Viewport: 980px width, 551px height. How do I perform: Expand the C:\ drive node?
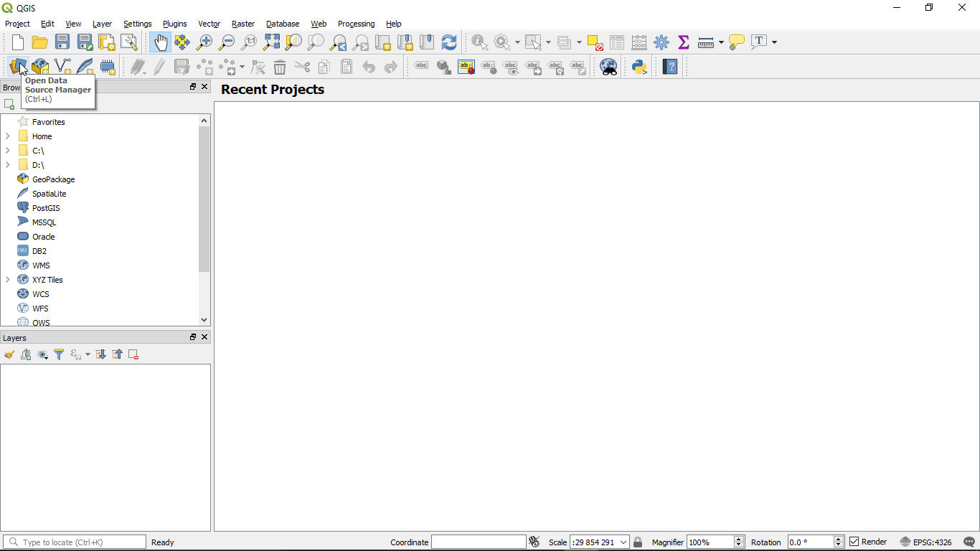(8, 151)
